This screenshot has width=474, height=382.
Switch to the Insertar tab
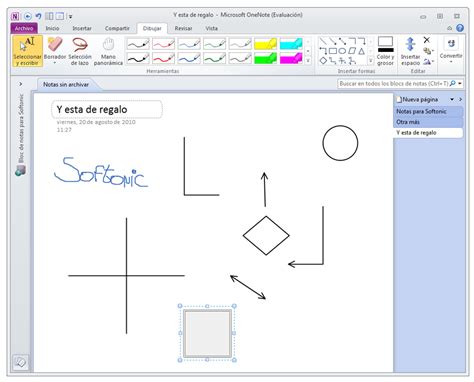coord(82,28)
